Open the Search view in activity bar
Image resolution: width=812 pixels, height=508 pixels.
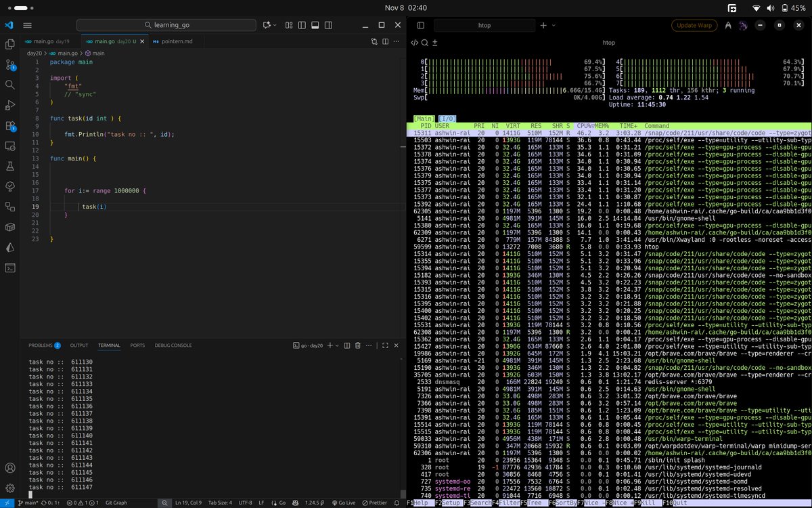[x=9, y=85]
